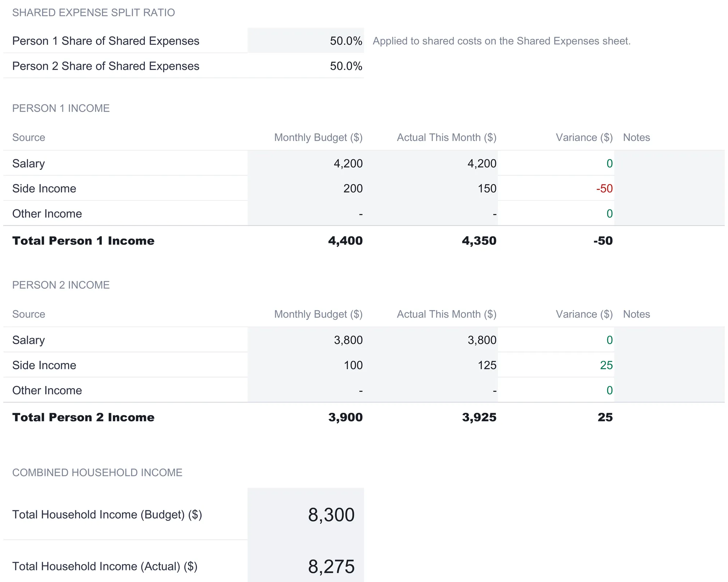Select Person 1 Side Income actual 150
The image size is (728, 582).
coord(431,188)
